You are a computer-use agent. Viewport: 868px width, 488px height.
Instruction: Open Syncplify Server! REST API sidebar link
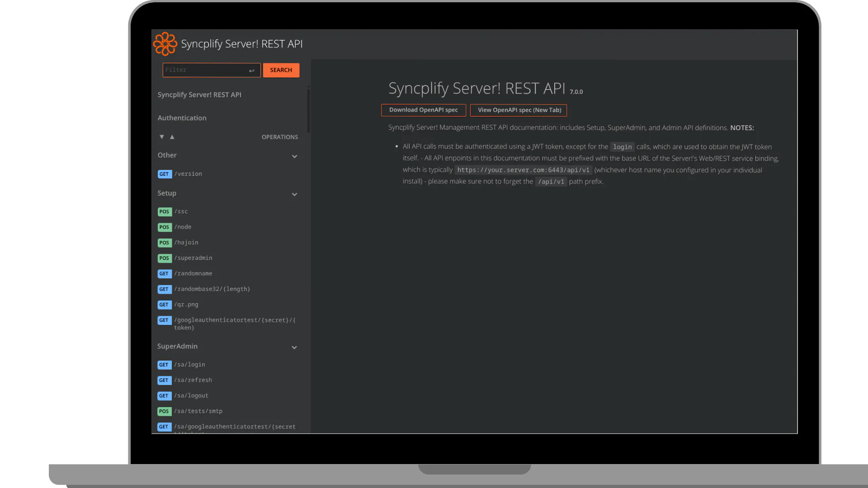pos(199,94)
